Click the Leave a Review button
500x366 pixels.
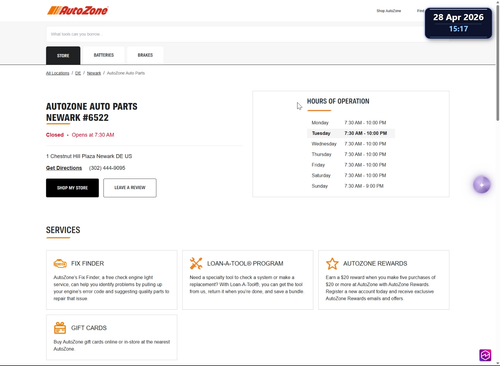coord(130,188)
